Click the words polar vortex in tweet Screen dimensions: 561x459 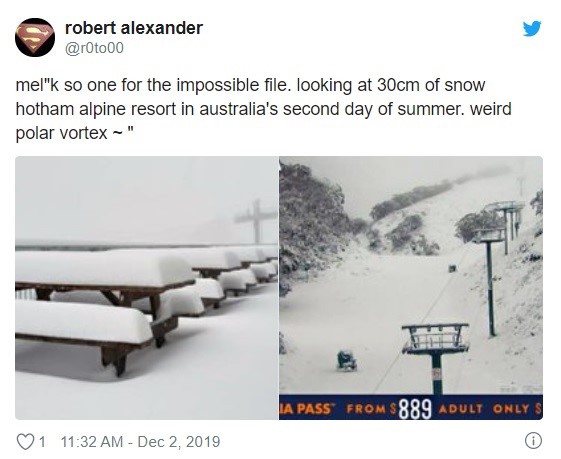pyautogui.click(x=62, y=133)
